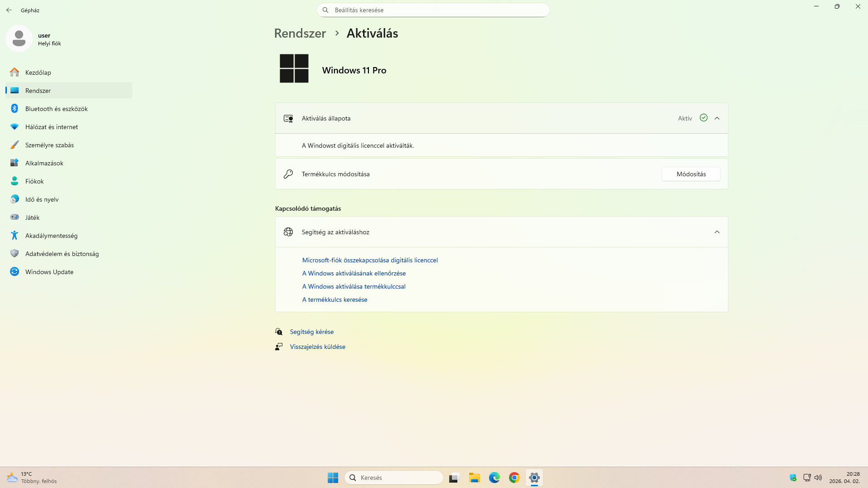Open Microsoft-fiók összekapcsolása digitális licenccel link
868x488 pixels.
pos(370,260)
